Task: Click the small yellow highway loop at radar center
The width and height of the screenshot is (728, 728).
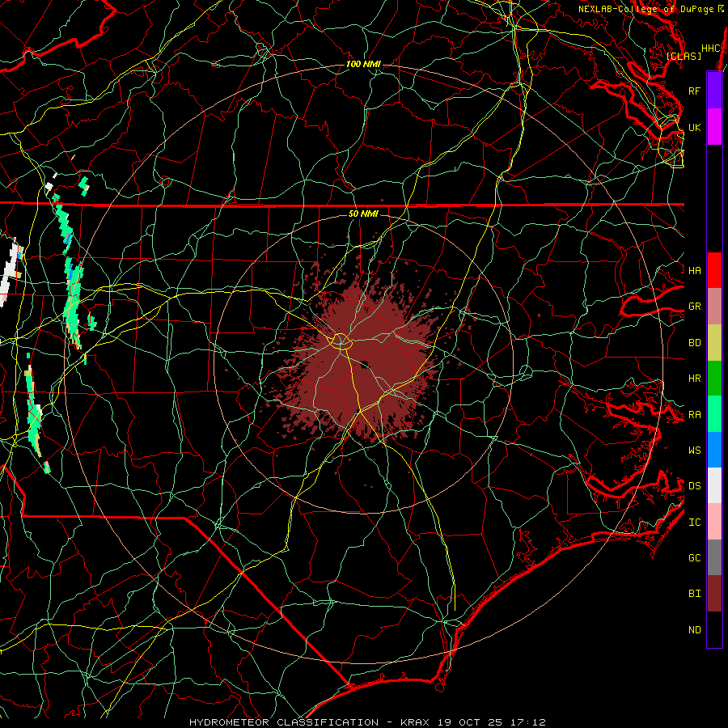Action: 341,341
